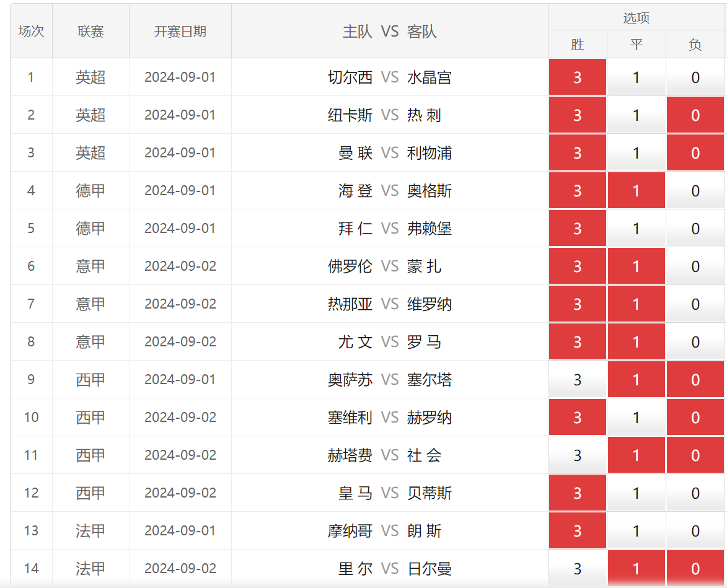The width and height of the screenshot is (727, 588).
Task: Pick loss option 0 for 摩纳哥 vs 朗斯
Action: 695,530
